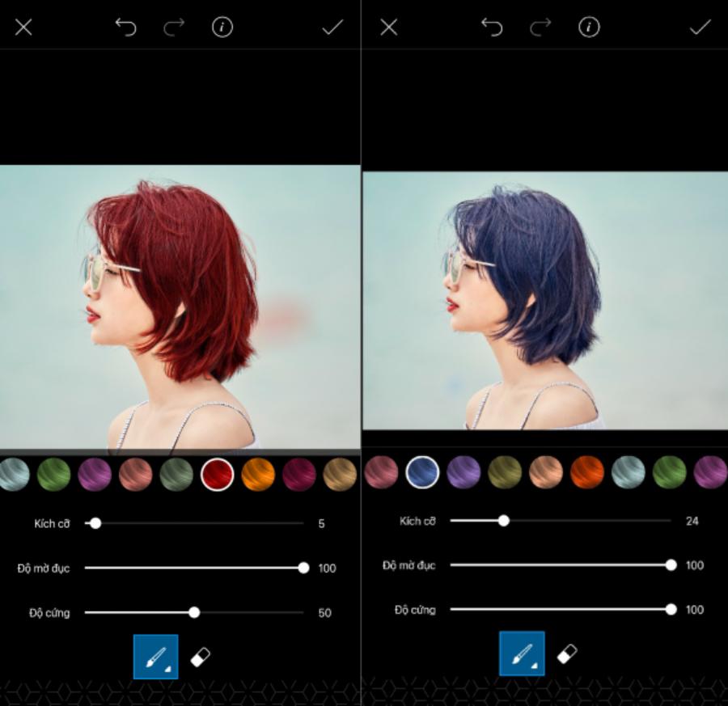Redo action in the right screen
The height and width of the screenshot is (706, 728).
coord(540,27)
